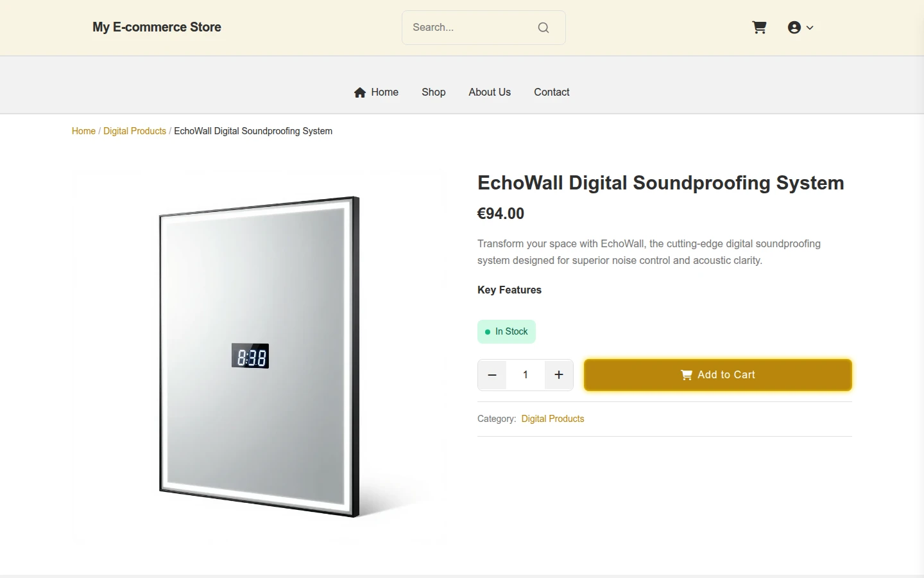This screenshot has width=924, height=578.
Task: Click the user account avatar icon
Action: pos(794,28)
